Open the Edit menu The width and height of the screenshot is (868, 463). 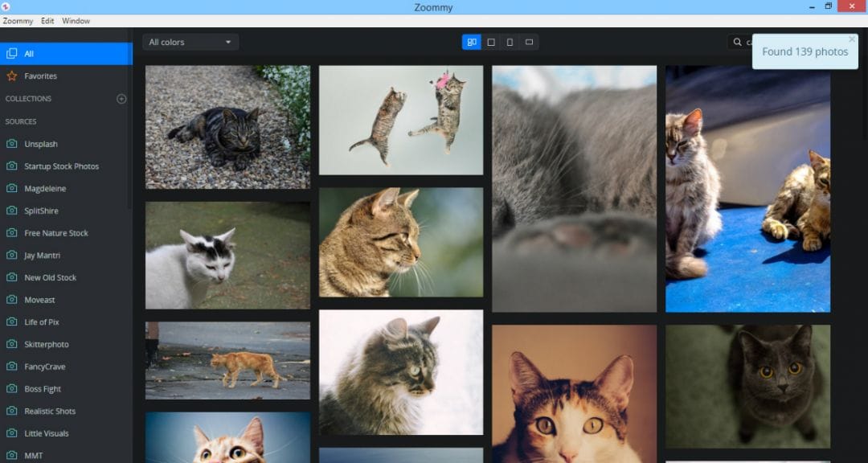(47, 21)
